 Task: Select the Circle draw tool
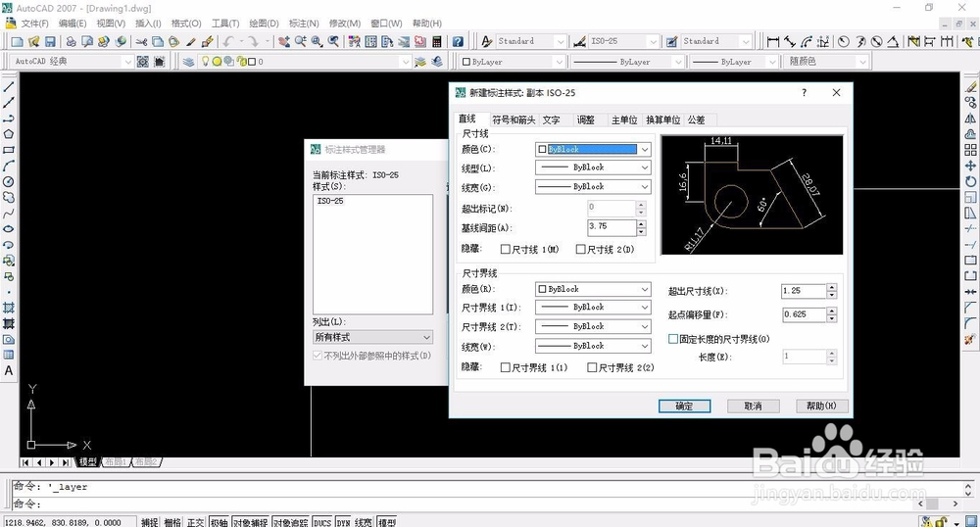click(x=9, y=181)
